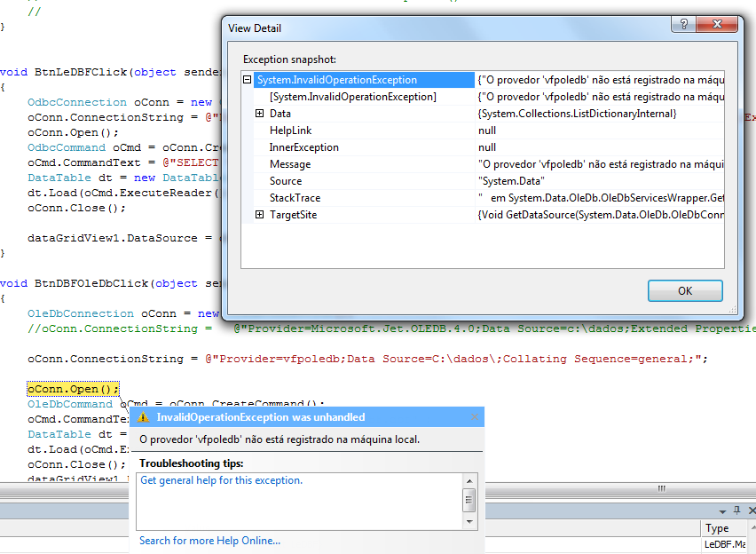Close the bottom panel with its X icon
The image size is (756, 554).
point(752,510)
